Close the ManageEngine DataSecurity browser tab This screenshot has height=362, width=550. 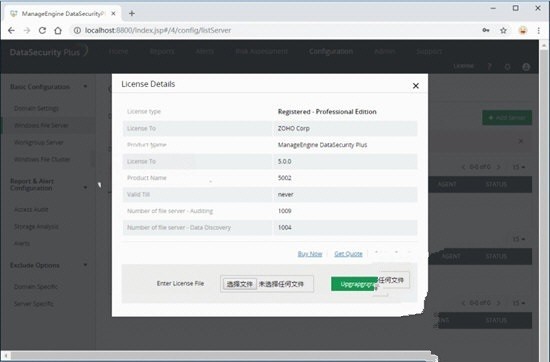coord(113,13)
